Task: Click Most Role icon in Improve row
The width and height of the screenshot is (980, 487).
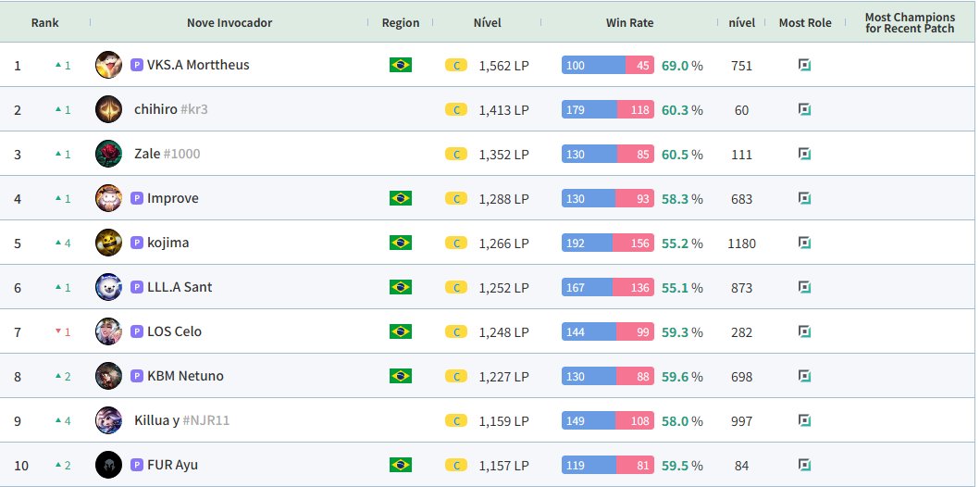Action: coord(805,198)
